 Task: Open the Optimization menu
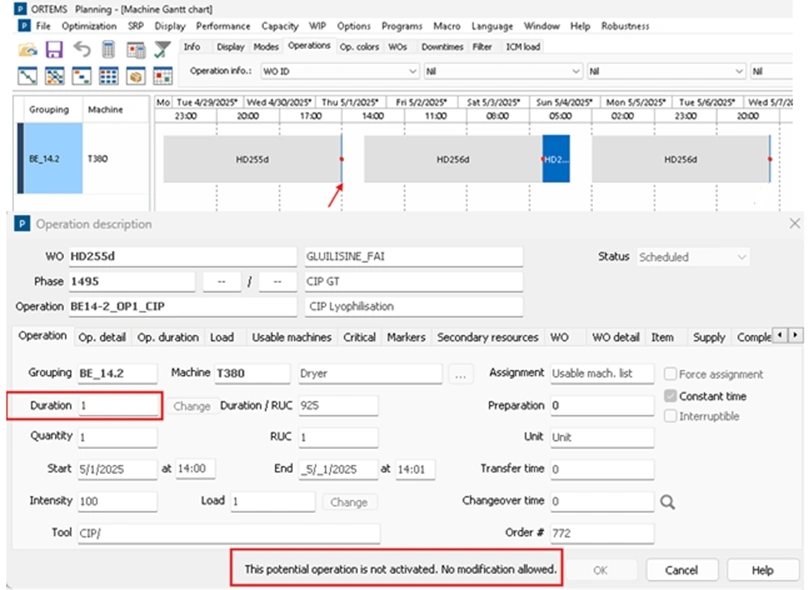(89, 26)
